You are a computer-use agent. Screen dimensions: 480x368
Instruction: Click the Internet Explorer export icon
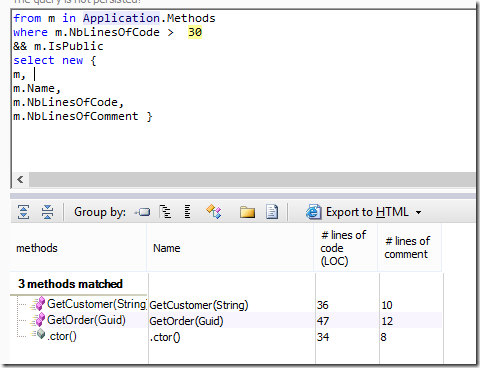click(313, 212)
